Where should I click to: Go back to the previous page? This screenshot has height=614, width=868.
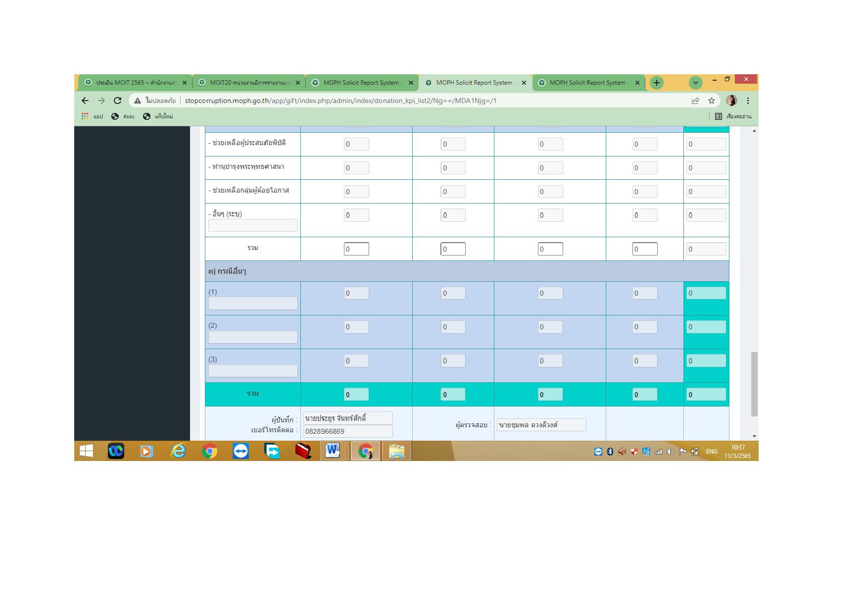85,101
